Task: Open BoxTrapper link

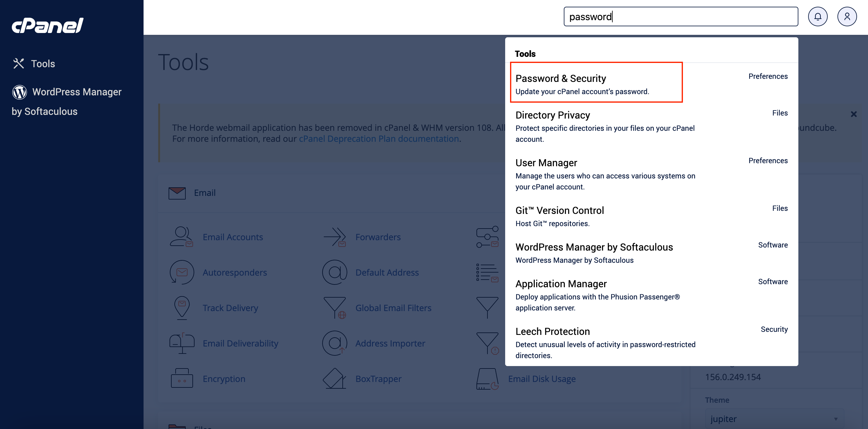Action: click(378, 379)
